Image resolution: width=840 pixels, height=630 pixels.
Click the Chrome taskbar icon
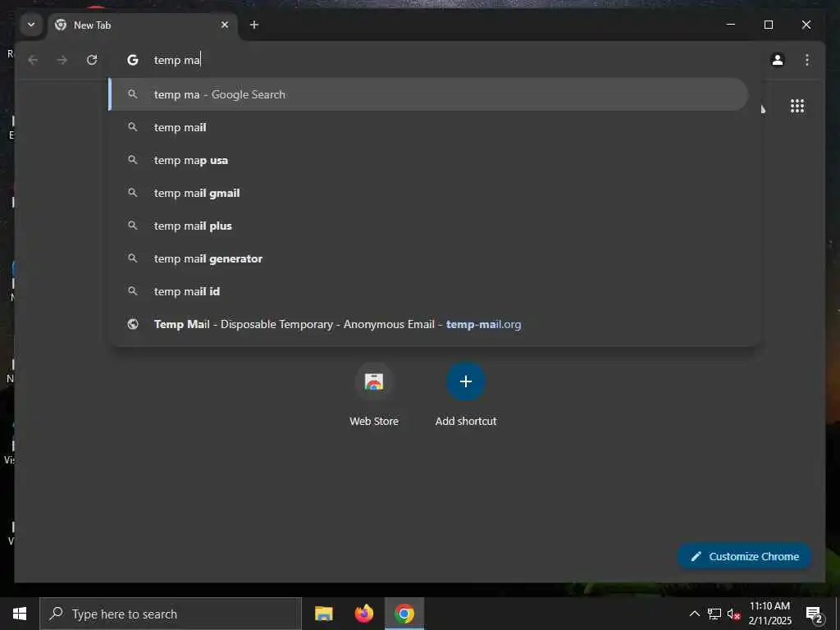(x=404, y=614)
